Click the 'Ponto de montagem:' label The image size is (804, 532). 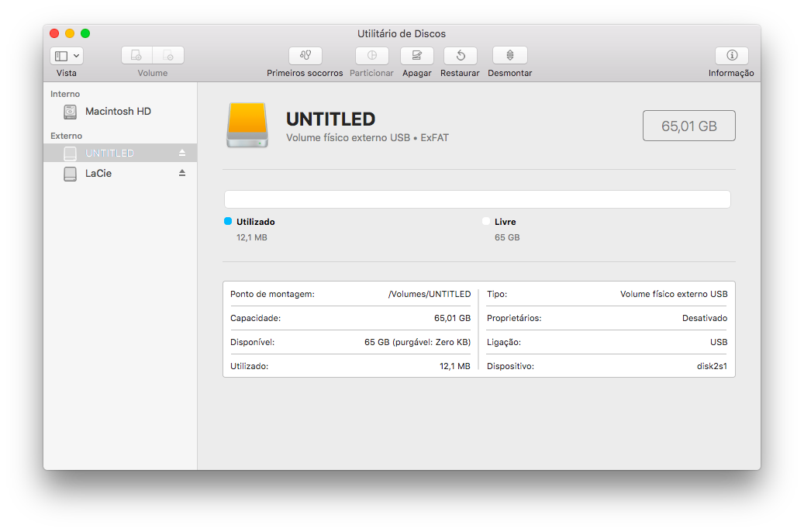coord(272,294)
